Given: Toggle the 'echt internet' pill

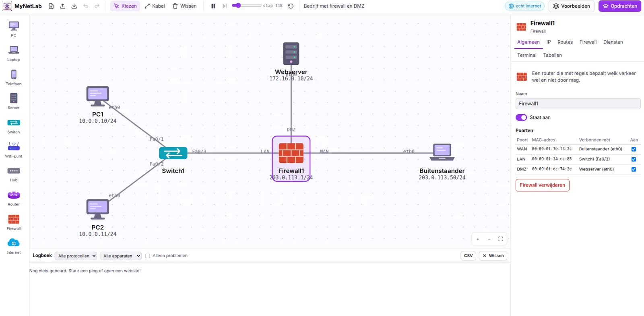Looking at the screenshot, I should click(x=524, y=6).
